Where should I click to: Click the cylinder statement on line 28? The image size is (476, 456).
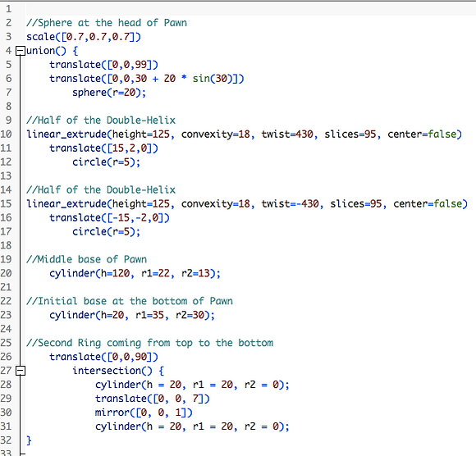(x=192, y=385)
